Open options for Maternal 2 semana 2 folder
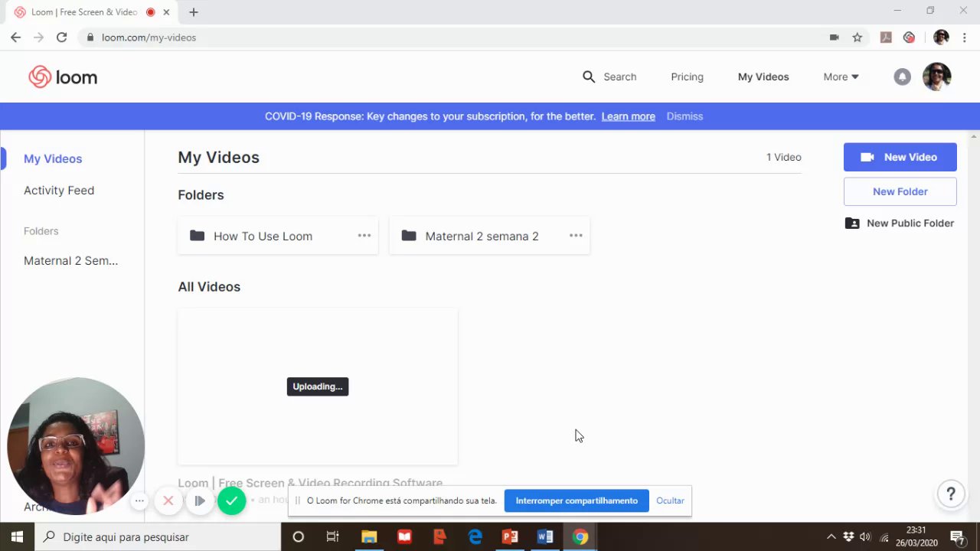The height and width of the screenshot is (551, 980). tap(576, 236)
